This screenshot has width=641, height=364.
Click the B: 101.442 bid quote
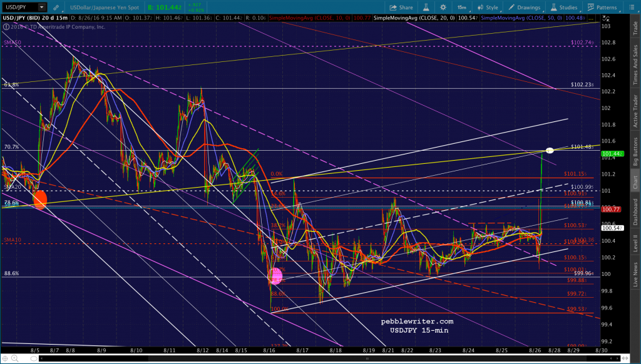tap(165, 8)
